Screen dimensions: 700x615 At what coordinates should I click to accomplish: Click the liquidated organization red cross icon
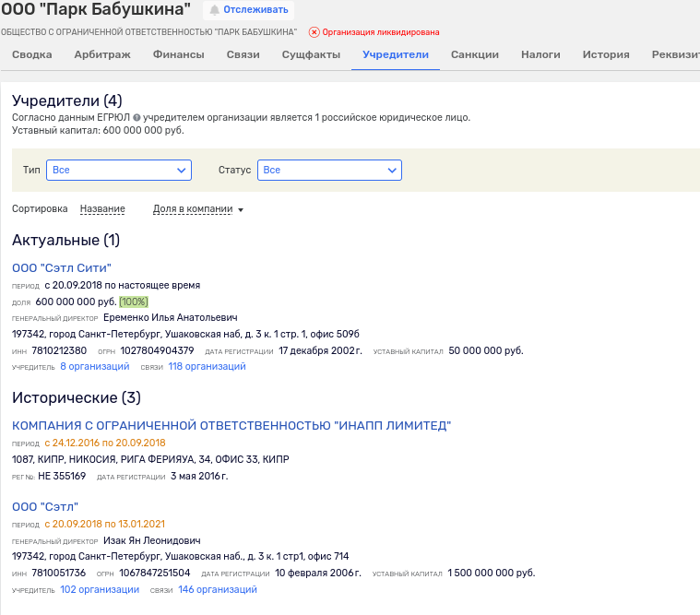coord(314,32)
